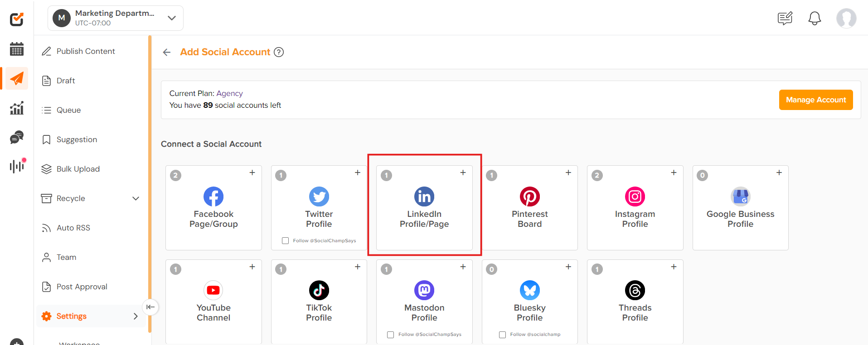The height and width of the screenshot is (345, 868).
Task: Open the notifications bell
Action: coord(815,18)
